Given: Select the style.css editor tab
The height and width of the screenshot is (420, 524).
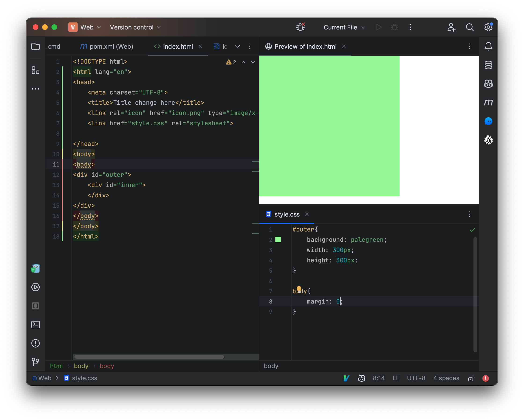Looking at the screenshot, I should click(287, 214).
